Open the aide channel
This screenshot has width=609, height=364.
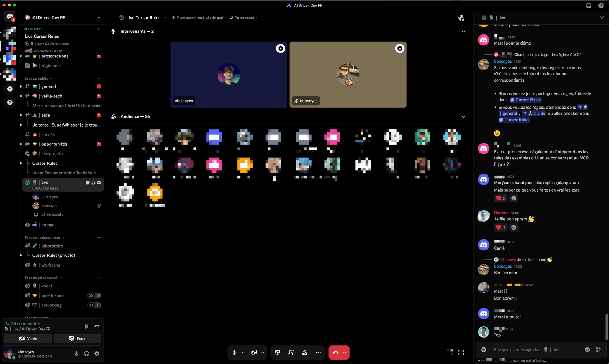click(x=63, y=115)
